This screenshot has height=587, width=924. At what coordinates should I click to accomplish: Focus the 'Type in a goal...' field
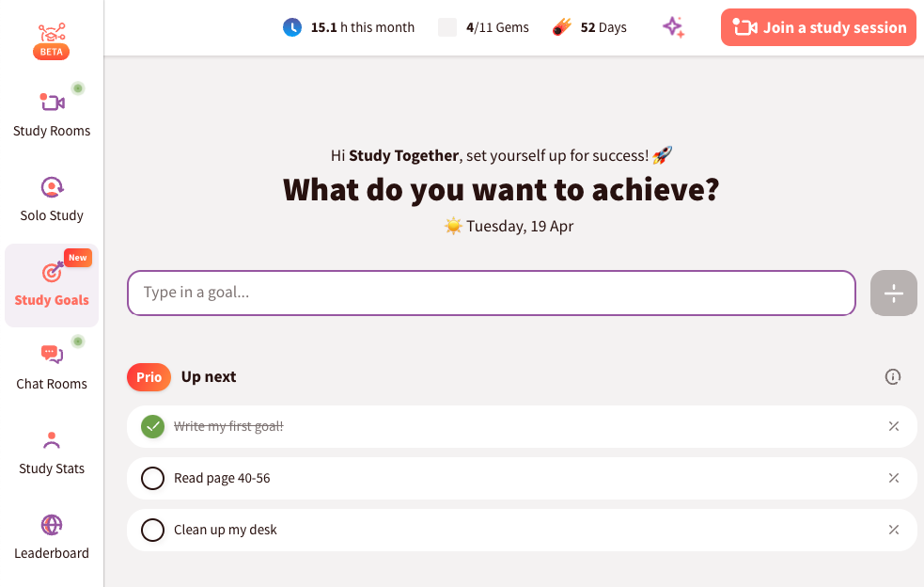(x=492, y=293)
